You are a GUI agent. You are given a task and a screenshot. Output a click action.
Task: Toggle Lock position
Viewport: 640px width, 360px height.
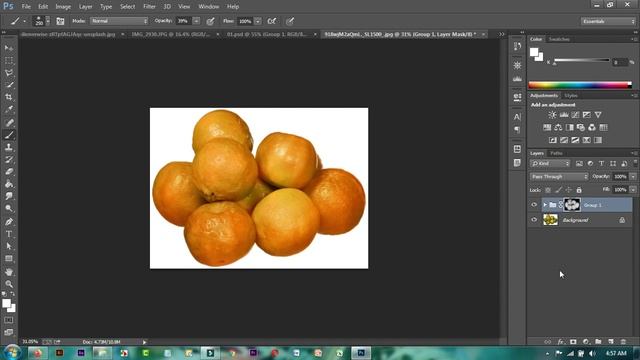(x=569, y=190)
